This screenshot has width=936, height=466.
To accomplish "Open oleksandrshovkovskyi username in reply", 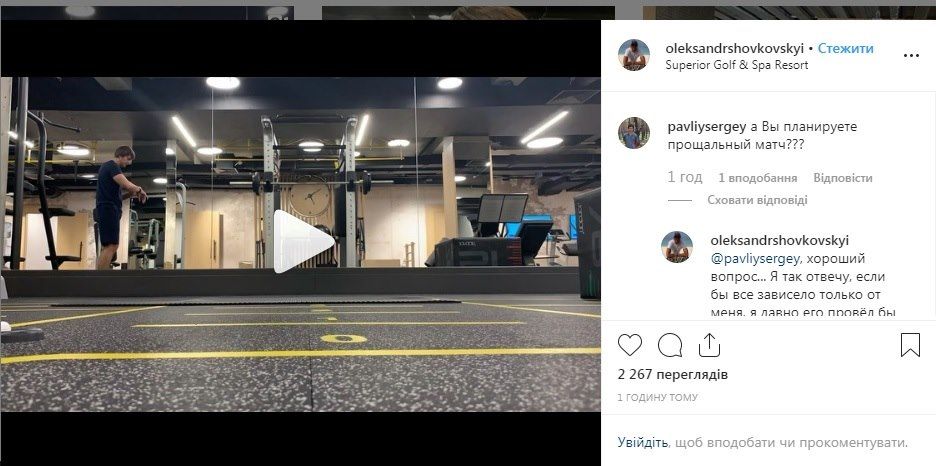I will point(780,240).
